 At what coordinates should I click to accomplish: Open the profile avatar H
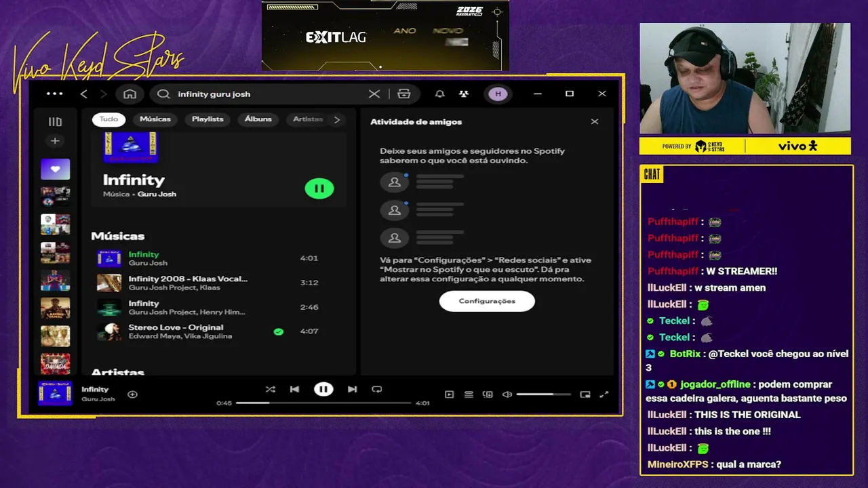[x=498, y=94]
